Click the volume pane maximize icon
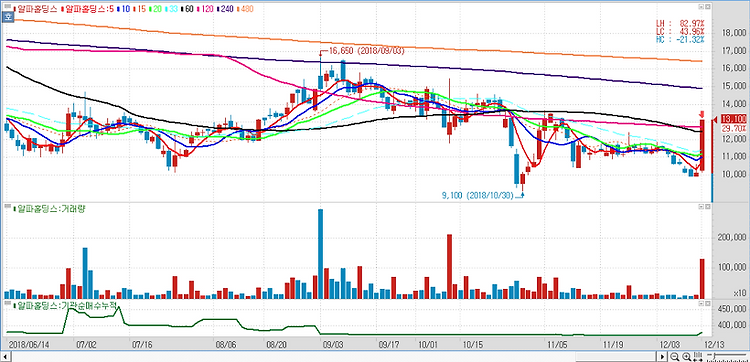 click(701, 207)
